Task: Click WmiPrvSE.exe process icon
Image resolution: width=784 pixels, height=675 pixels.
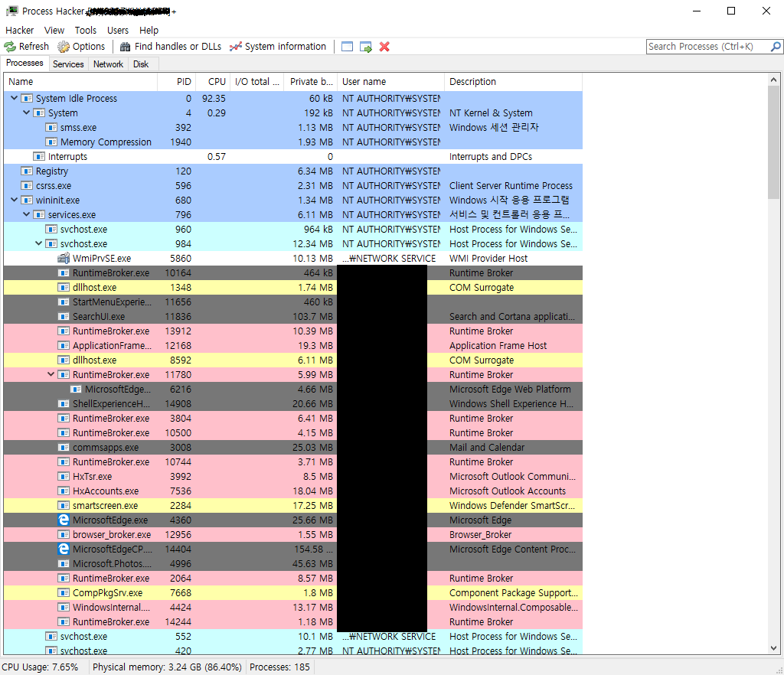Action: [64, 259]
